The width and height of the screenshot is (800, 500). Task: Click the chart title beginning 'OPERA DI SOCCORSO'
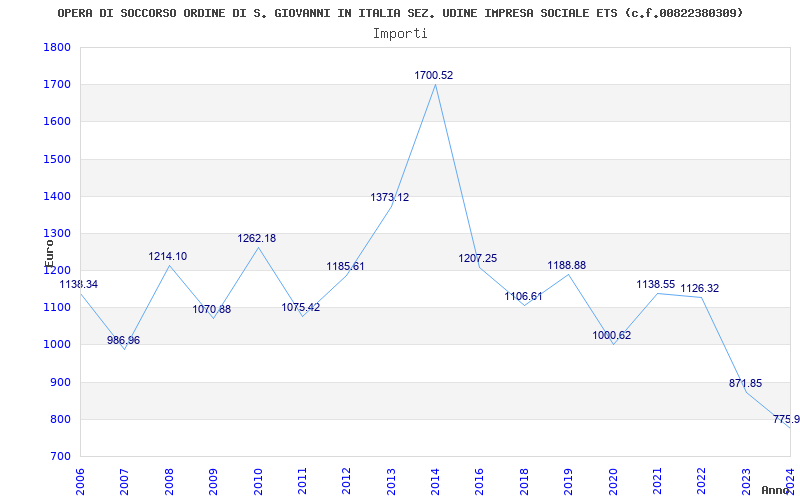click(400, 13)
